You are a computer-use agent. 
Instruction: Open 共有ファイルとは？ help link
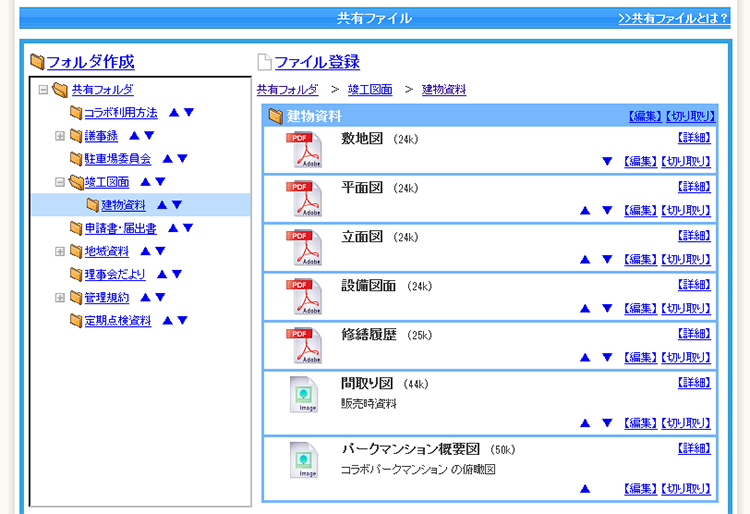pos(673,18)
